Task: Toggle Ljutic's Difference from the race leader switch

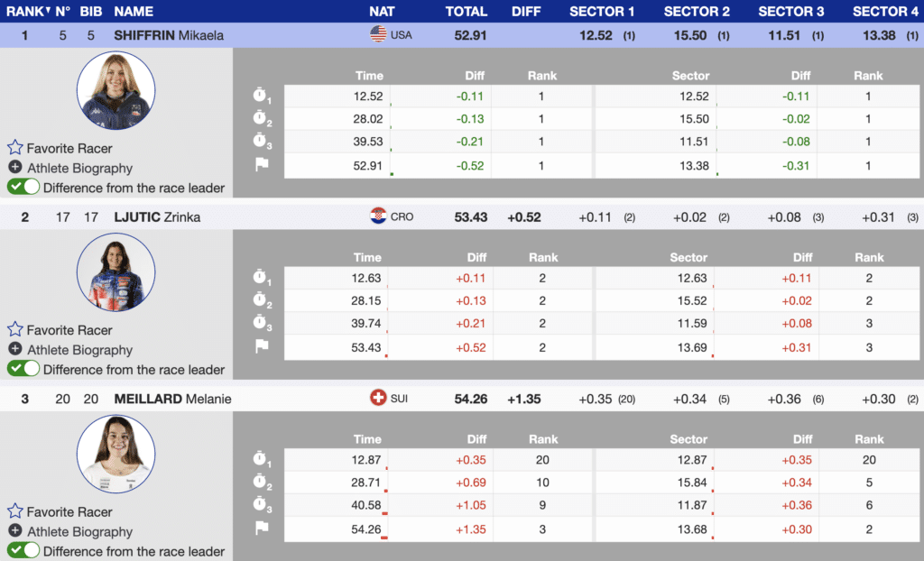Action: click(23, 369)
